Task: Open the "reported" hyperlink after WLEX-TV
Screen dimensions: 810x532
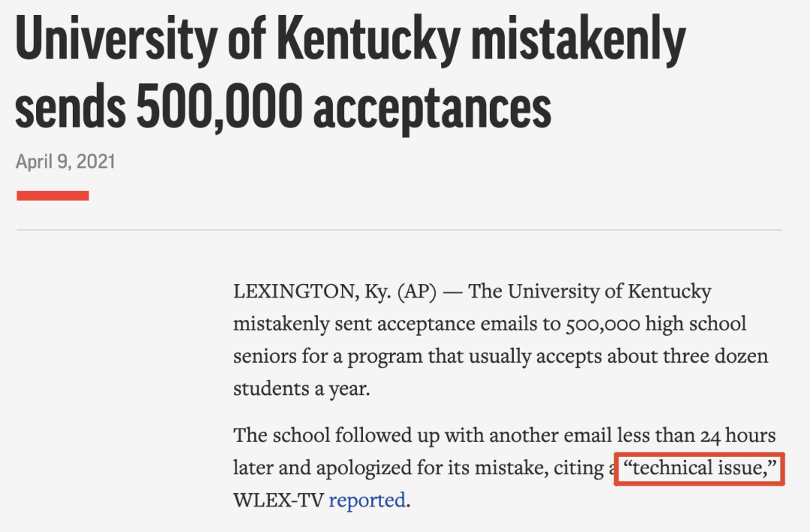Action: [367, 500]
